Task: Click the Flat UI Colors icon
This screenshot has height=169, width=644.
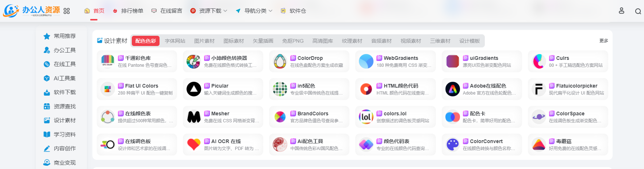Action: click(x=108, y=89)
